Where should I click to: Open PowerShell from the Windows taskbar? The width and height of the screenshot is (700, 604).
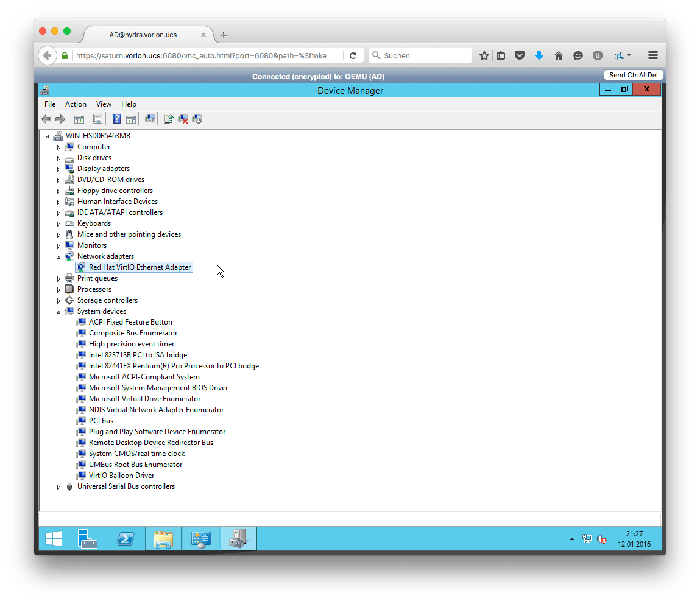126,539
